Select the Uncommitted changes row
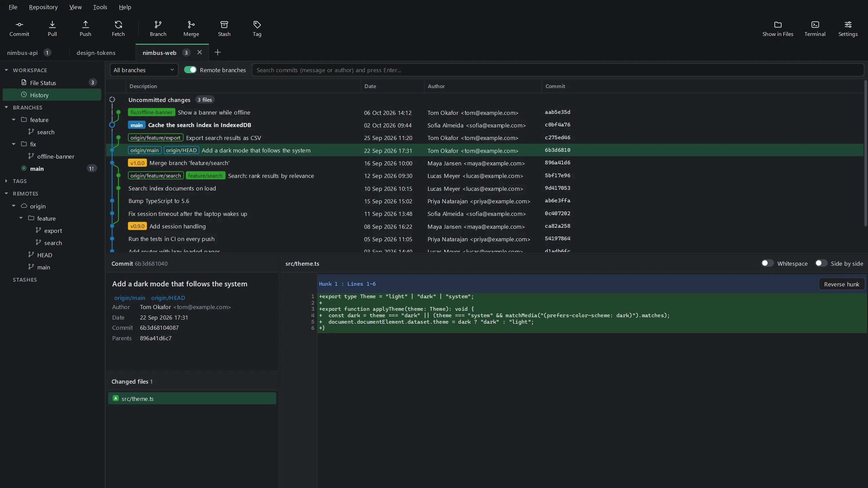868x488 pixels. pos(485,100)
